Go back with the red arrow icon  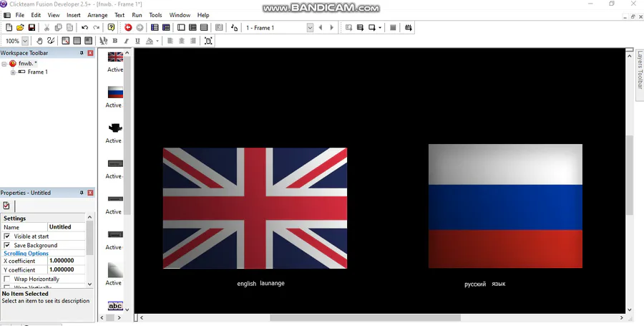128,27
